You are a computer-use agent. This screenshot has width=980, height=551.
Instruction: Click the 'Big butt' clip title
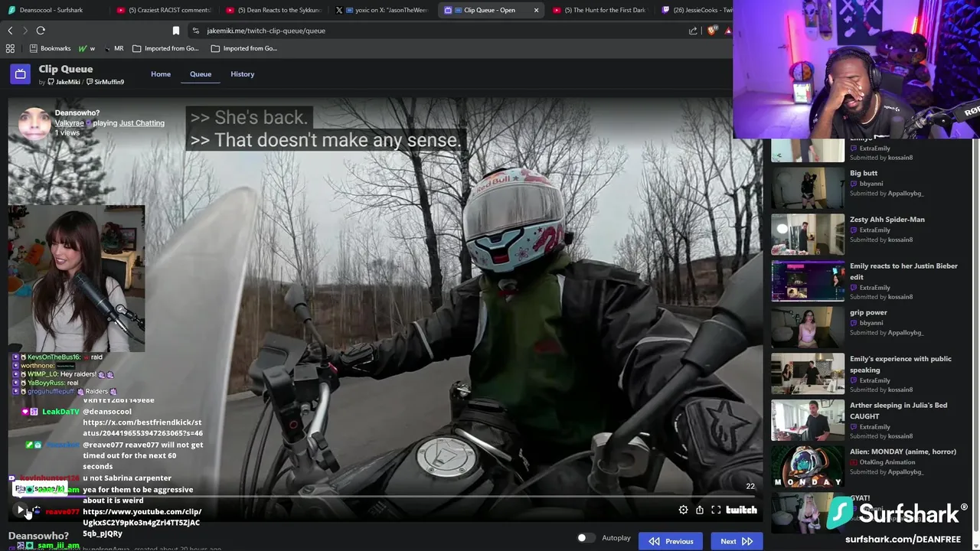(x=864, y=173)
